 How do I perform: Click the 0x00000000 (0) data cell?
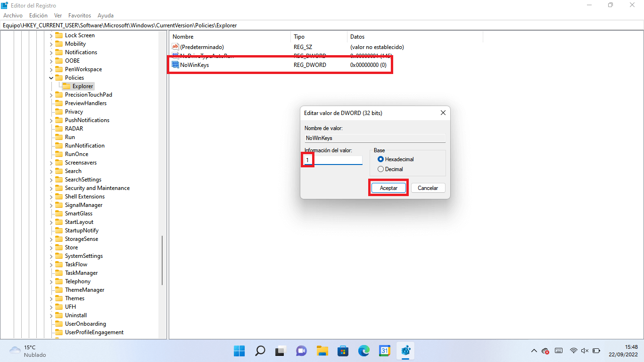368,65
